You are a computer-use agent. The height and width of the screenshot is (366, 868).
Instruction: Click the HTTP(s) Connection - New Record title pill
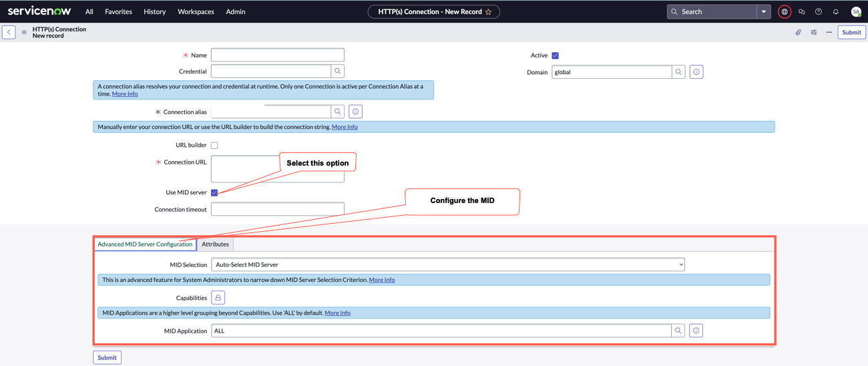click(434, 12)
